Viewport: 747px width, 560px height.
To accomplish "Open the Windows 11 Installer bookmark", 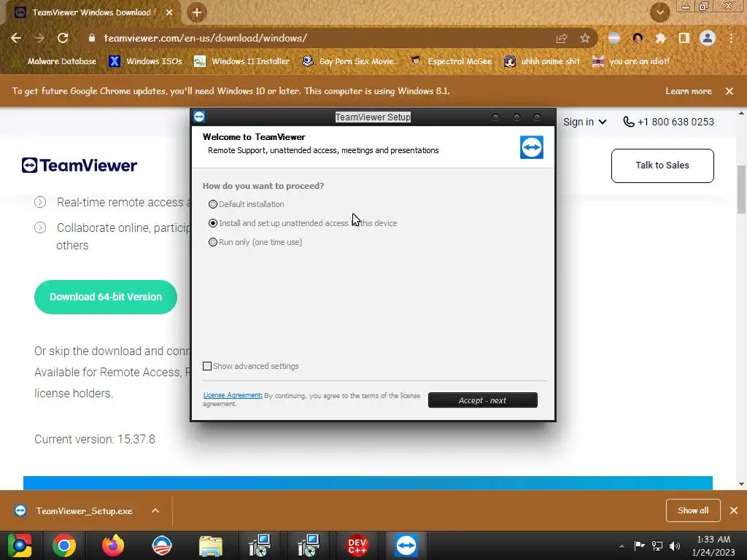I will (242, 61).
